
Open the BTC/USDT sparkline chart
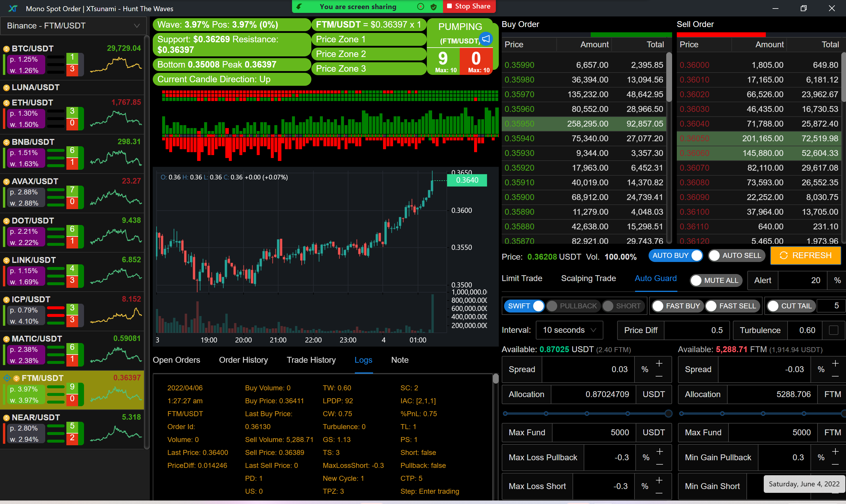pos(115,65)
